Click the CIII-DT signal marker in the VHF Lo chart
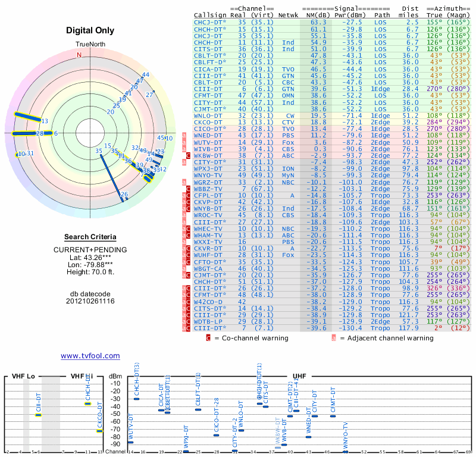The width and height of the screenshot is (476, 457). click(x=38, y=415)
